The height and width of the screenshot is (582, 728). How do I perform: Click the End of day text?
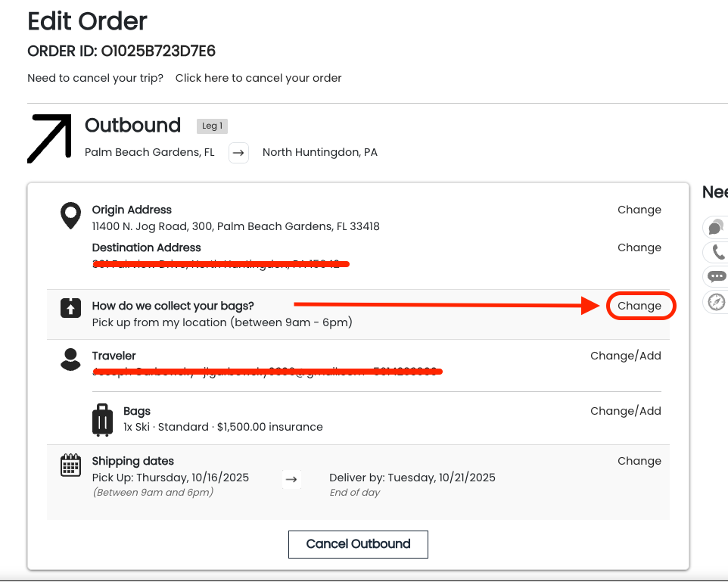(355, 493)
